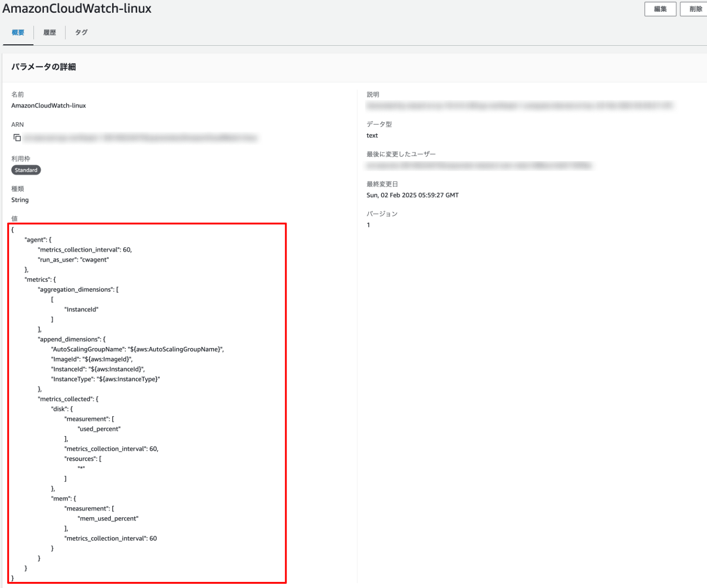Click the "aggregation_dimensions": [ line
The image size is (707, 588).
point(78,290)
